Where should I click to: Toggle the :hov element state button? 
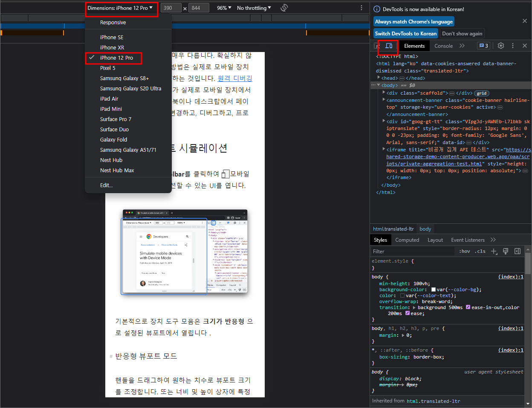[x=465, y=251]
